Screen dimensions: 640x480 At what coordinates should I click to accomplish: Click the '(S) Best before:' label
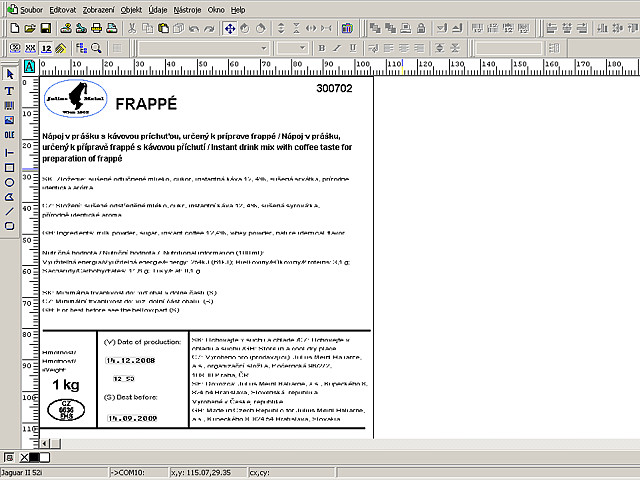point(131,397)
